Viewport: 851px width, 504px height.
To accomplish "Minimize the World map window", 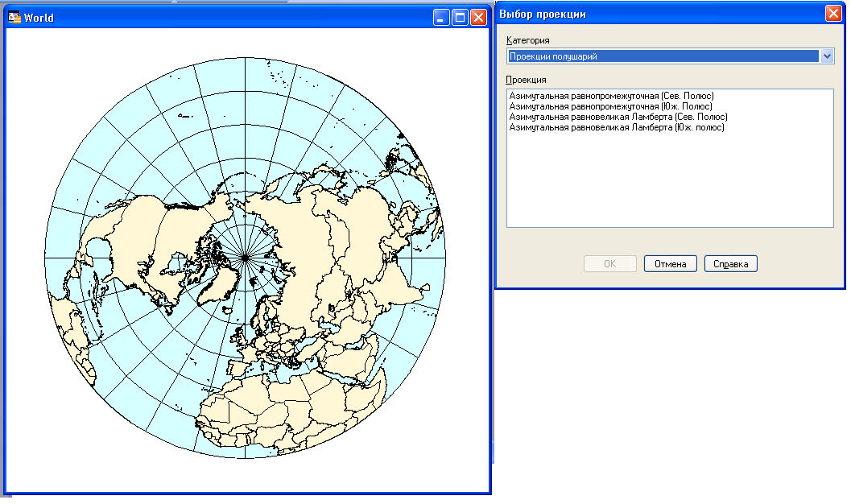I will point(441,18).
